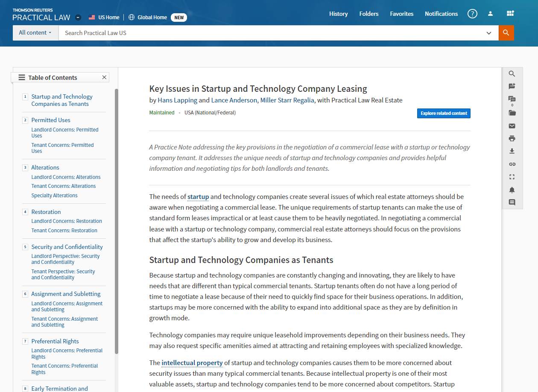Open the Practical Law product switcher arrow
The height and width of the screenshot is (392, 538).
coord(78,18)
